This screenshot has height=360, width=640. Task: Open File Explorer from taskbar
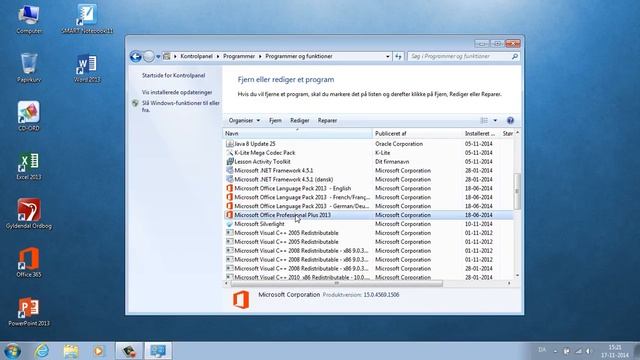(x=71, y=351)
